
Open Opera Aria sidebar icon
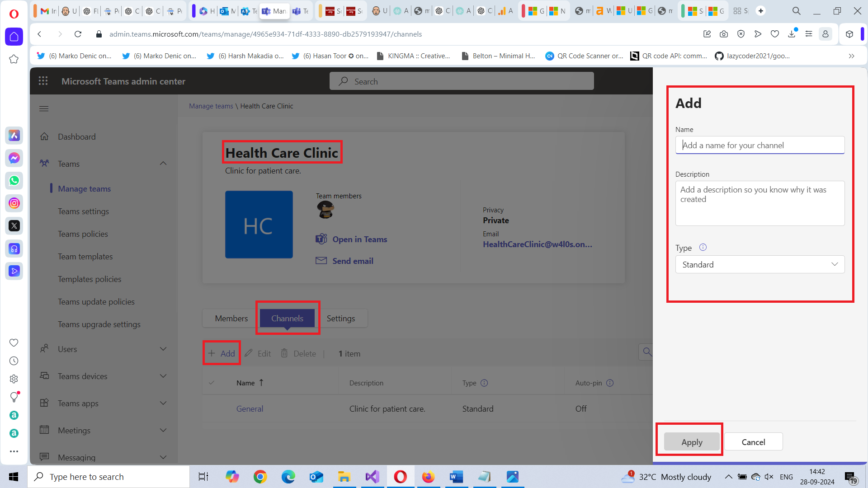tap(14, 135)
